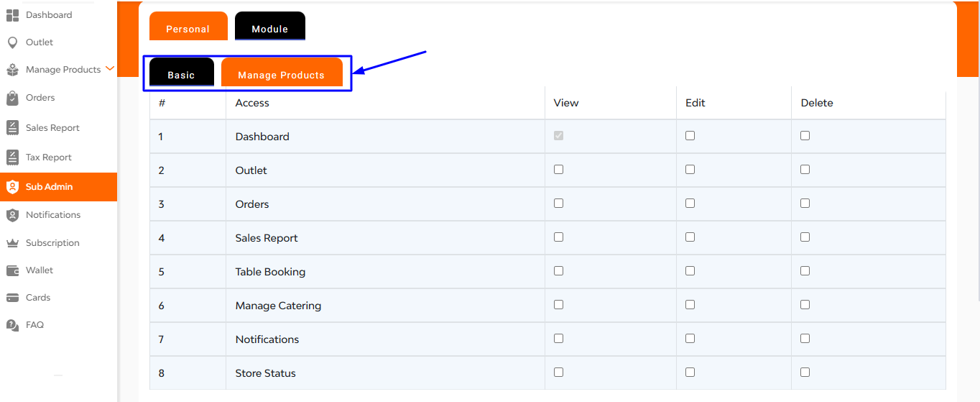This screenshot has height=402, width=980.
Task: Open the FAQ chat bubble icon
Action: coord(12,325)
